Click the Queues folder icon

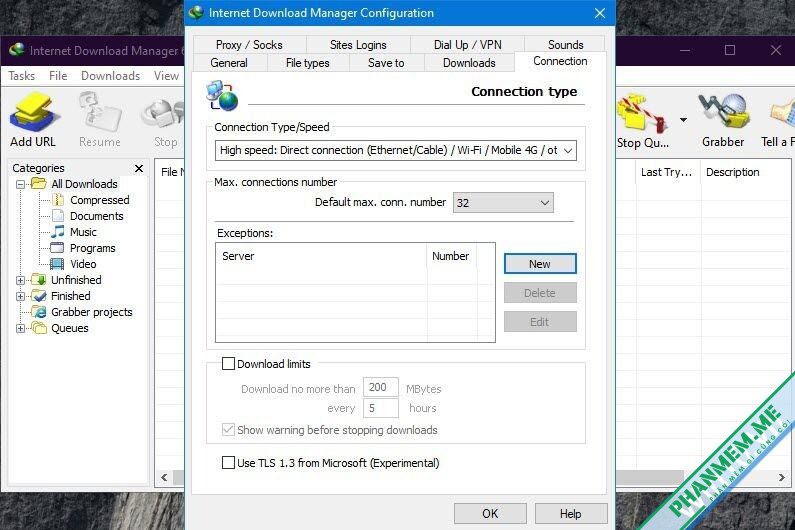pyautogui.click(x=39, y=328)
